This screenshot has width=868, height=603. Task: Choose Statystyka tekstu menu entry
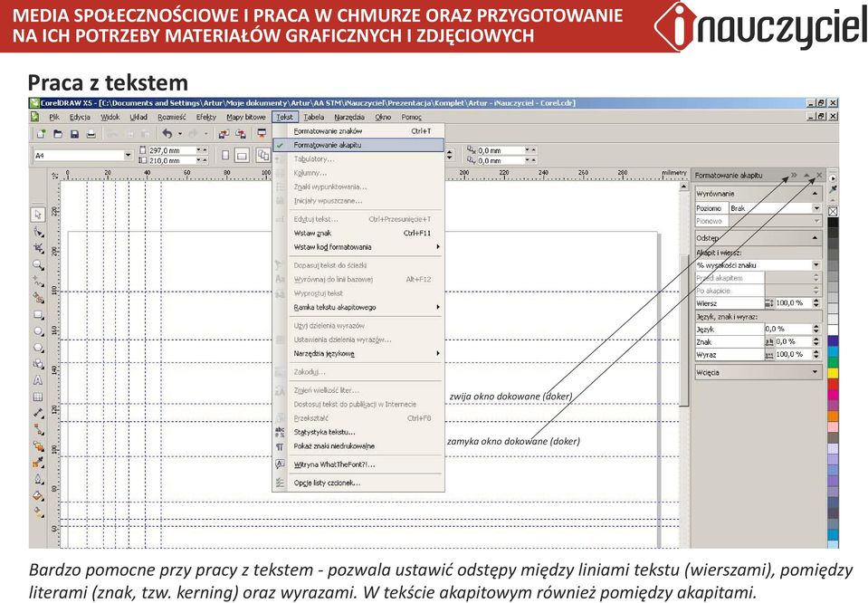pyautogui.click(x=358, y=432)
